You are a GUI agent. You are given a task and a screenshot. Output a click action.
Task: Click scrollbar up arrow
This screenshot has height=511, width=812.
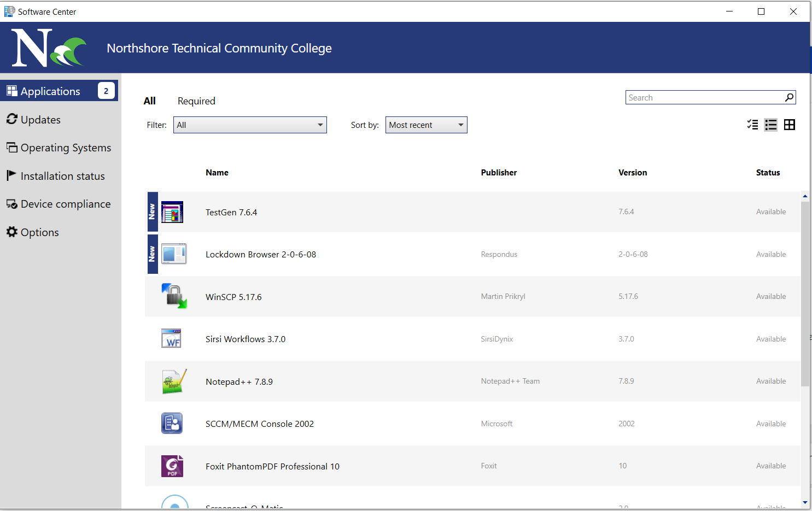[x=805, y=196]
